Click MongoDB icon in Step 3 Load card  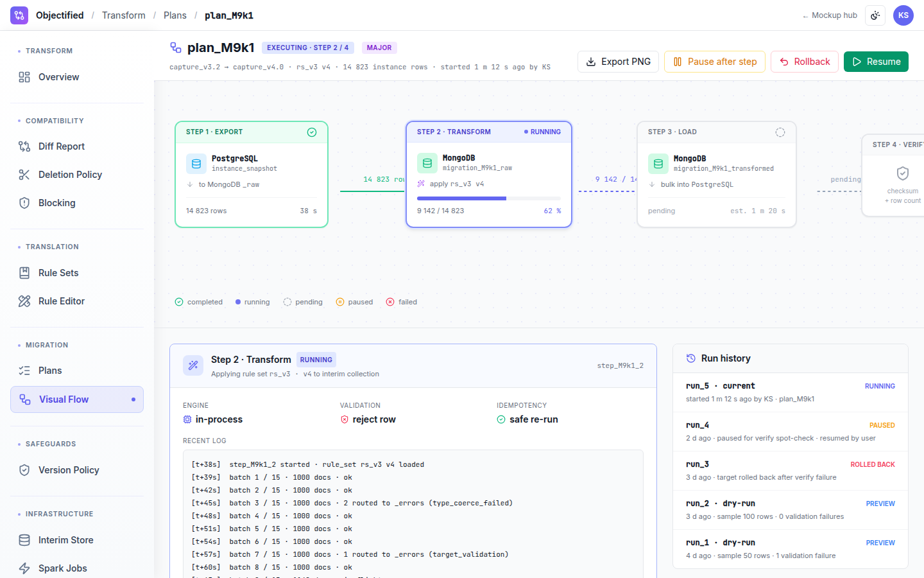tap(658, 164)
